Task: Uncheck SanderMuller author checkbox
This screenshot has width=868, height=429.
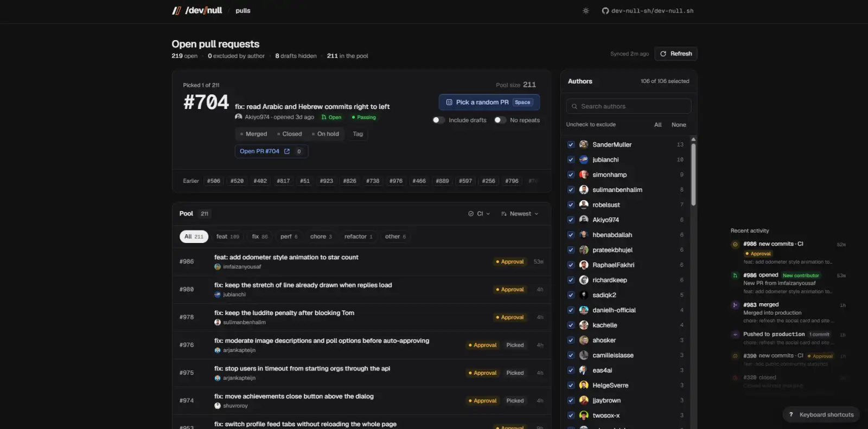Action: pyautogui.click(x=571, y=145)
